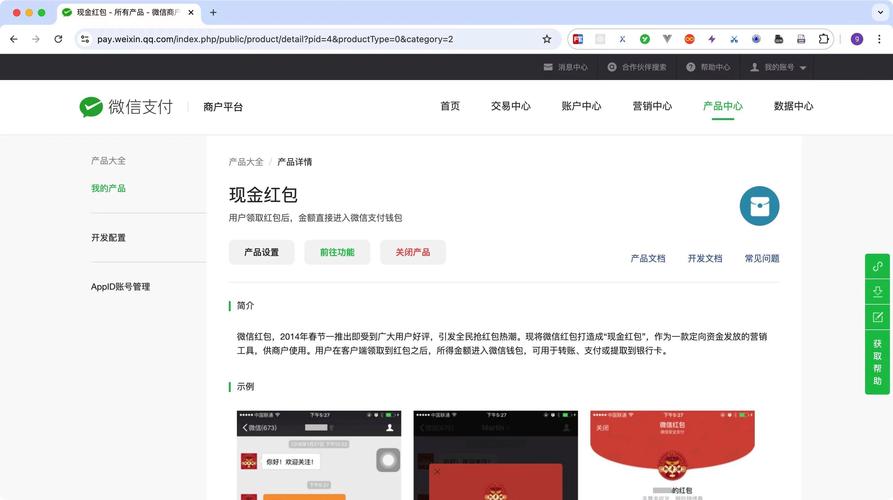This screenshot has width=893, height=500.
Task: Open the browser extensions puzzle icon
Action: pos(824,39)
